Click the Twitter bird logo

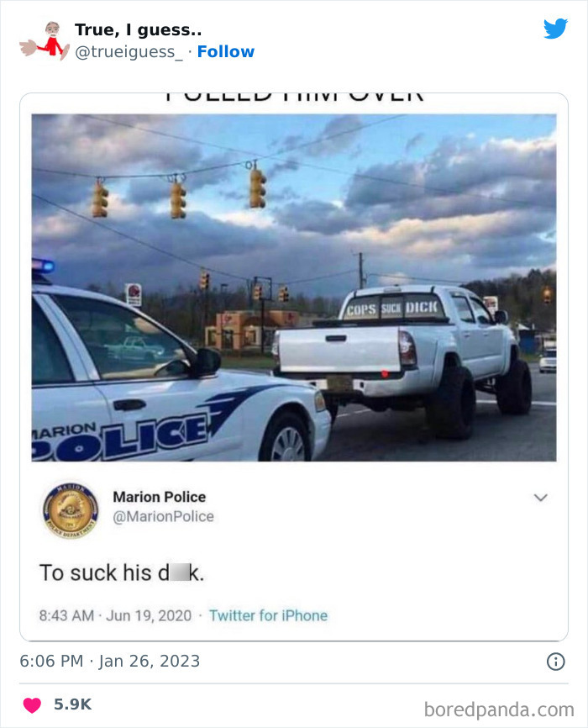coord(555,29)
